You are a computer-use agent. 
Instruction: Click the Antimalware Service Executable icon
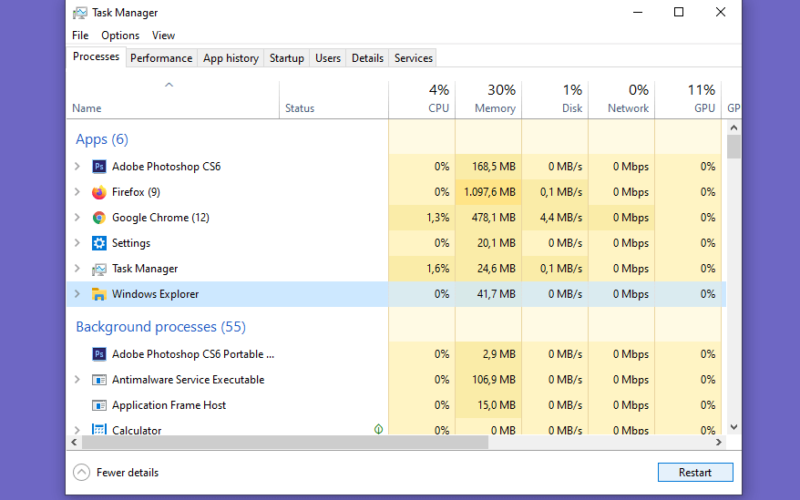pos(99,380)
